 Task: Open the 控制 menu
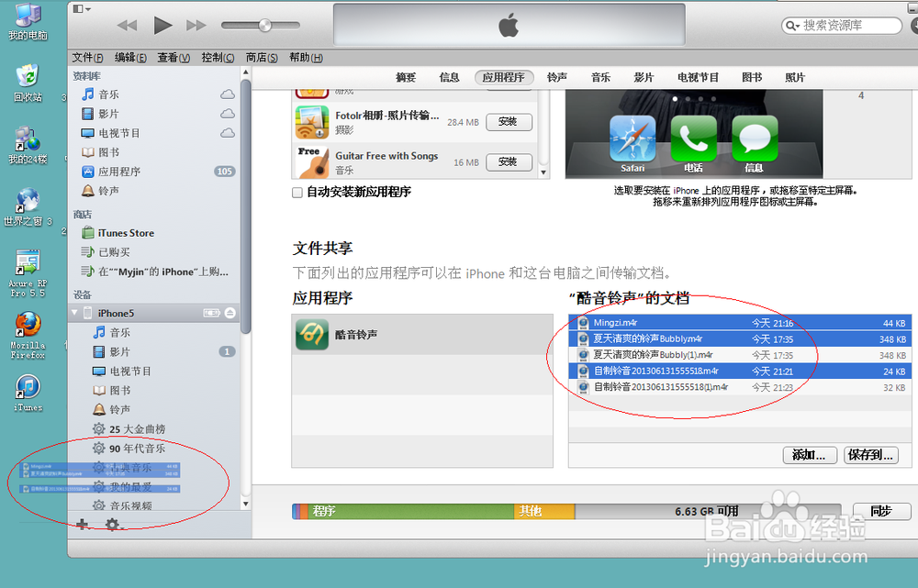point(218,58)
